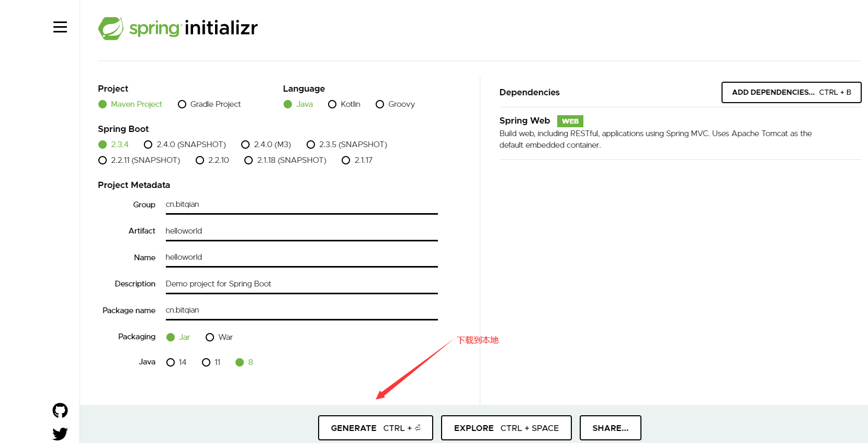Image resolution: width=868 pixels, height=443 pixels.
Task: Click the Spring Web description text
Action: (656, 139)
